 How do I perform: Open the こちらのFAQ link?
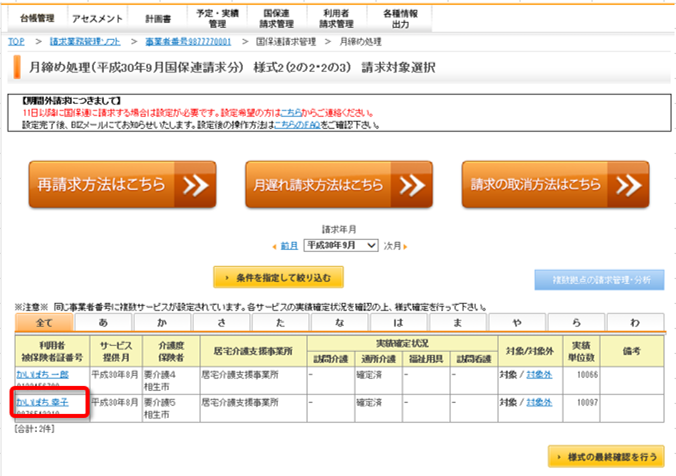point(297,125)
